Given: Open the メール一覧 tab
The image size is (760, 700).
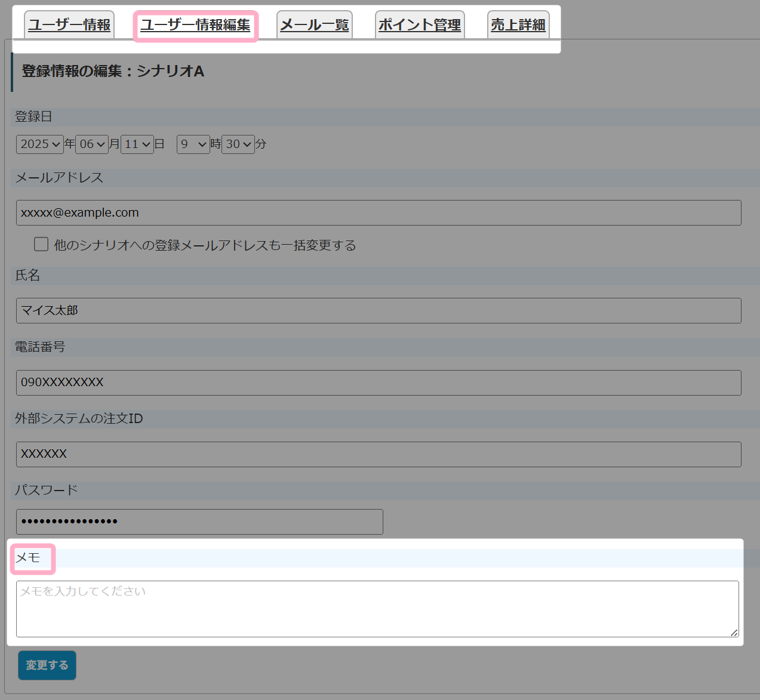Looking at the screenshot, I should [x=315, y=25].
